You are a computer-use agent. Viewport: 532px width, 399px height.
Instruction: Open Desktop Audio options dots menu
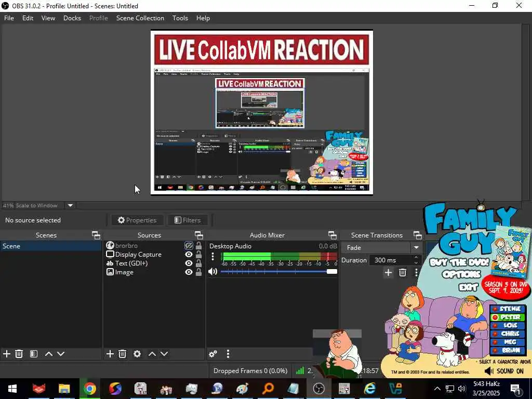tap(212, 257)
